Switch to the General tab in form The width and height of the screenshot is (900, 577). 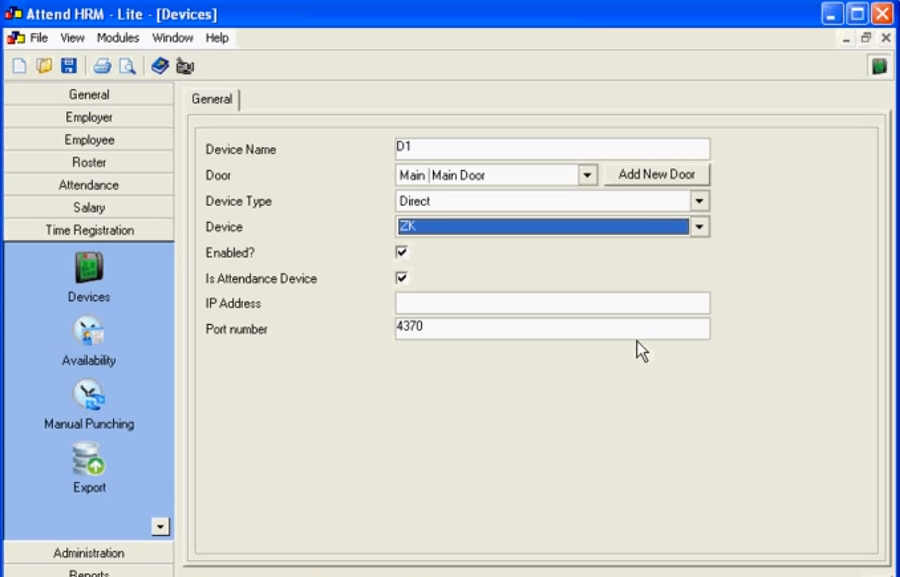click(212, 99)
